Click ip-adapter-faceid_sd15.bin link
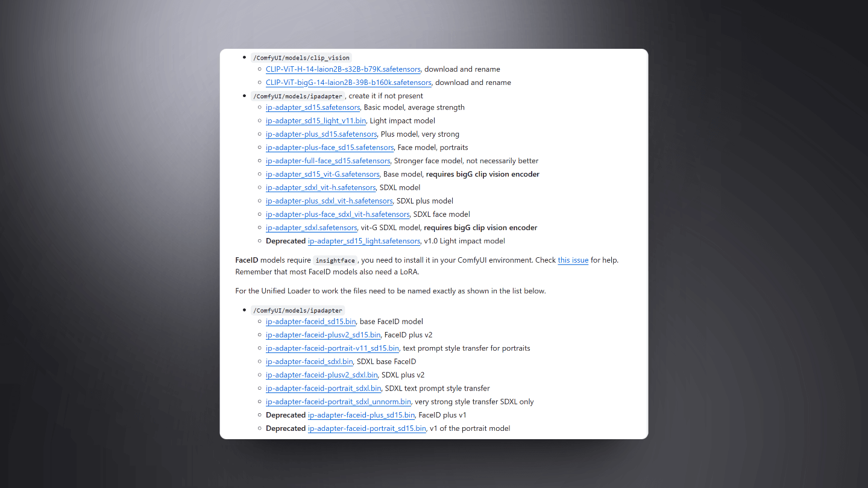Viewport: 868px width, 488px height. 310,321
